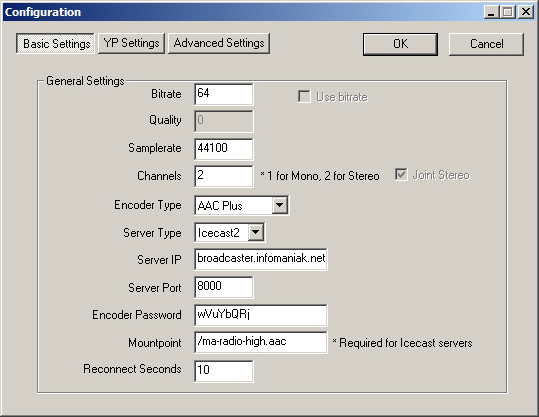This screenshot has height=417, width=539.
Task: Click into the Bitrate field
Action: [223, 94]
